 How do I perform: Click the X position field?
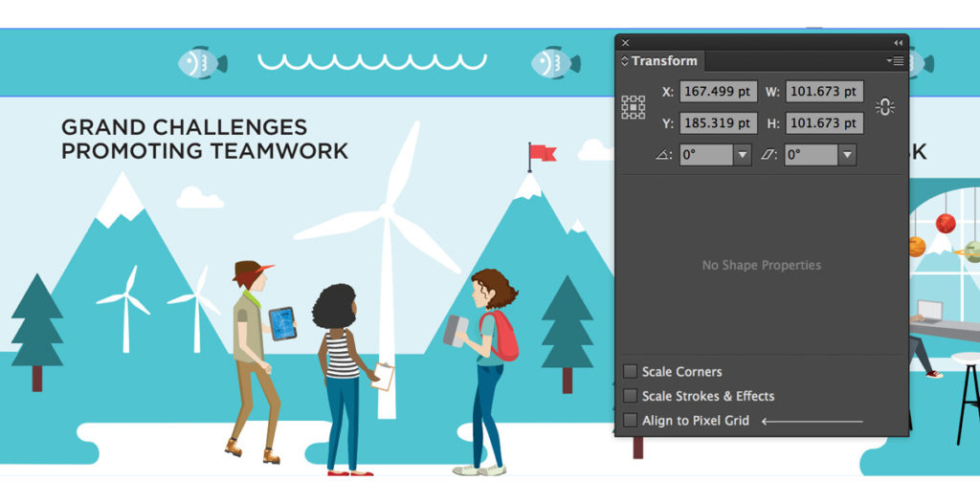pyautogui.click(x=718, y=92)
